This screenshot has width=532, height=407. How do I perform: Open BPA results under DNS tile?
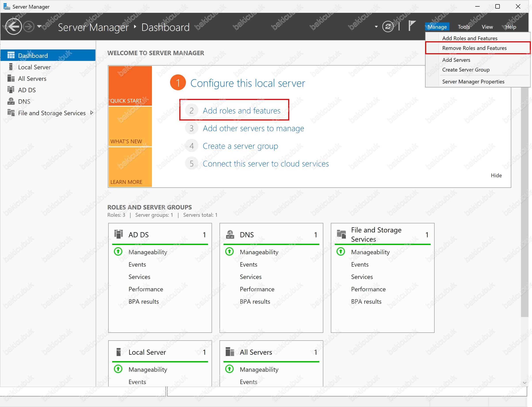coord(255,301)
